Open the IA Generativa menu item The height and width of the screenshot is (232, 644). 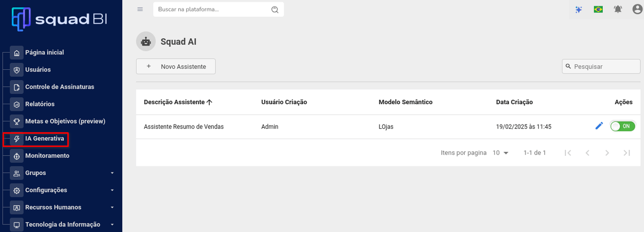pyautogui.click(x=44, y=139)
